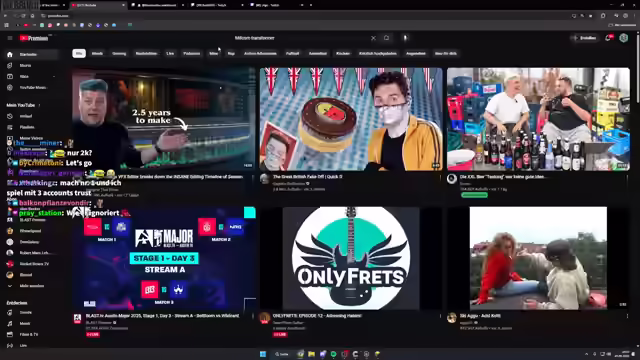Select the Fußball filter chip
640x360 pixels.
click(x=292, y=53)
